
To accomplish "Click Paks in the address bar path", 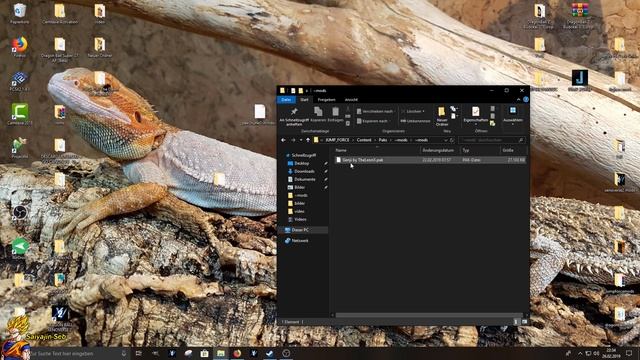I will click(383, 140).
